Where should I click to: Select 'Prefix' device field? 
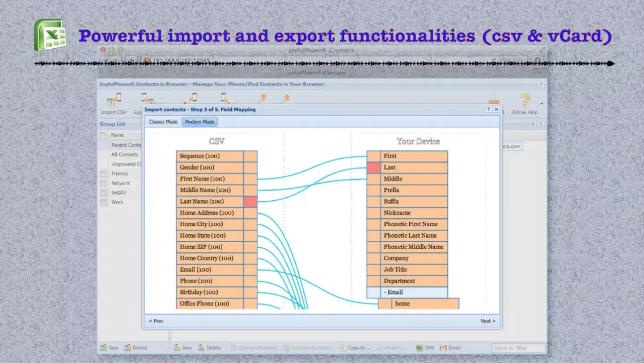[414, 190]
